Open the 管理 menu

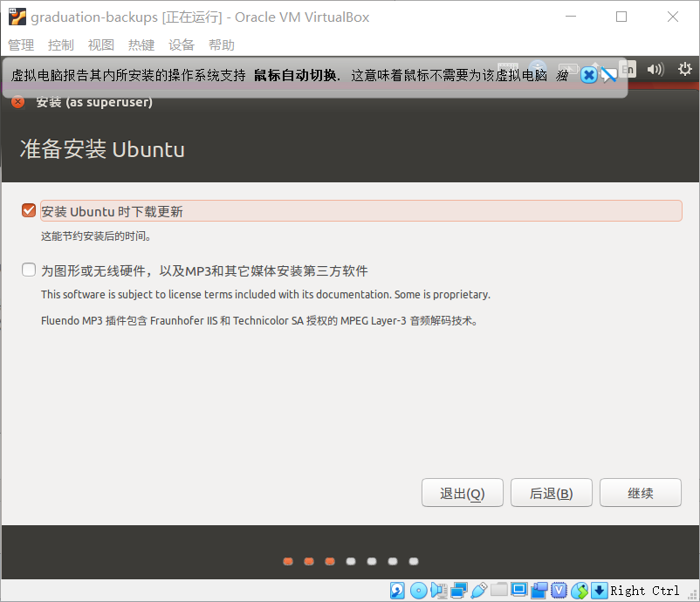click(21, 45)
